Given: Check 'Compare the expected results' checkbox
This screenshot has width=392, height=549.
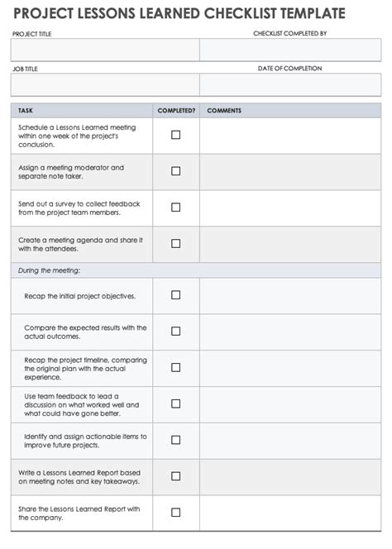Looking at the screenshot, I should [x=176, y=332].
